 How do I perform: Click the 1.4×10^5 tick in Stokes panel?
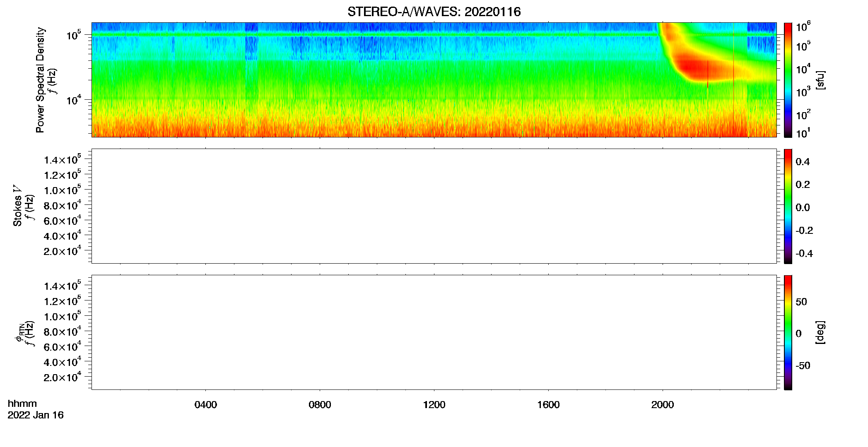pyautogui.click(x=63, y=160)
